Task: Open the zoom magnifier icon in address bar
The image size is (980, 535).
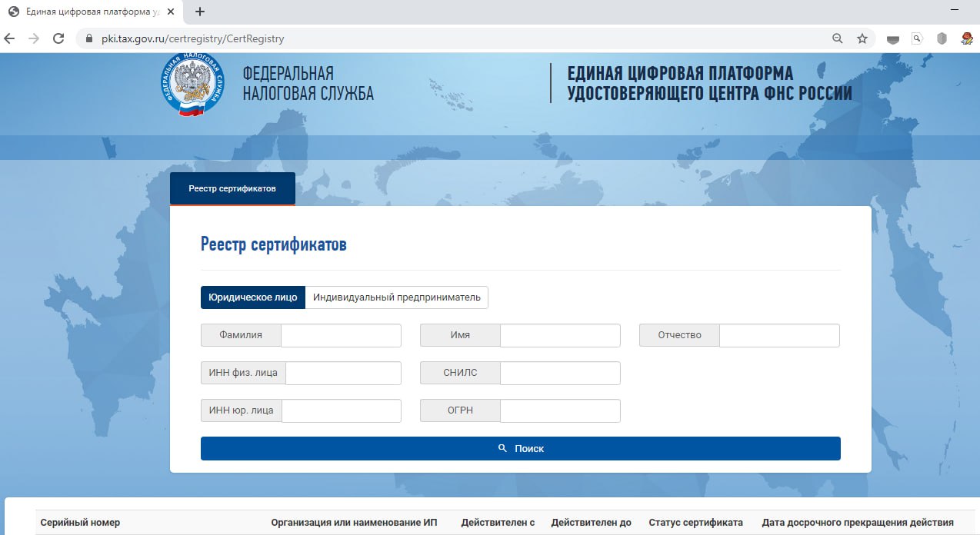Action: tap(838, 38)
